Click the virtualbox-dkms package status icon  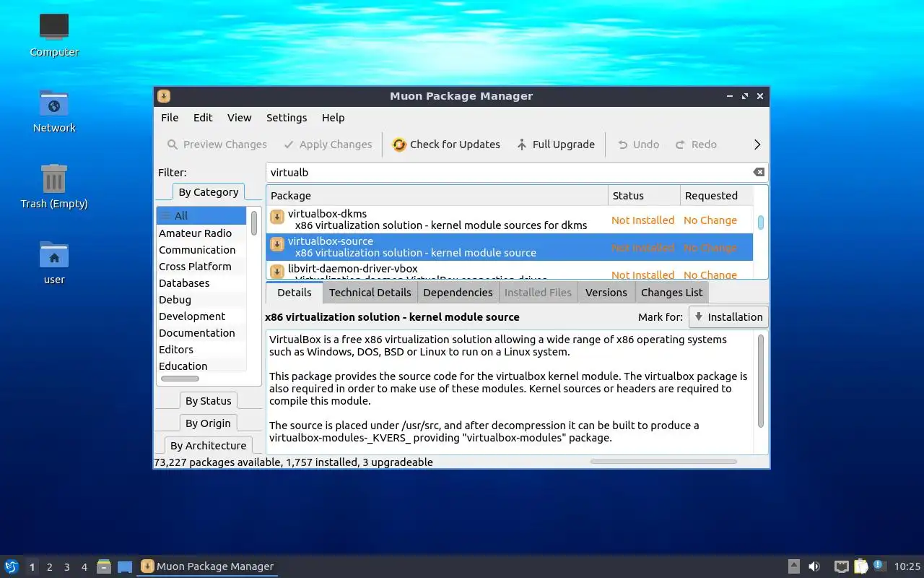(x=276, y=217)
